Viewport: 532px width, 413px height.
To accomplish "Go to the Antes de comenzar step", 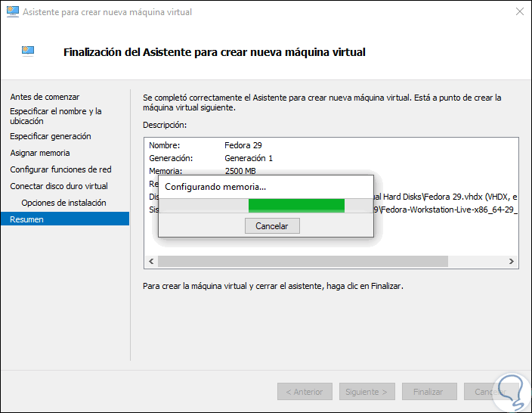I will (45, 97).
